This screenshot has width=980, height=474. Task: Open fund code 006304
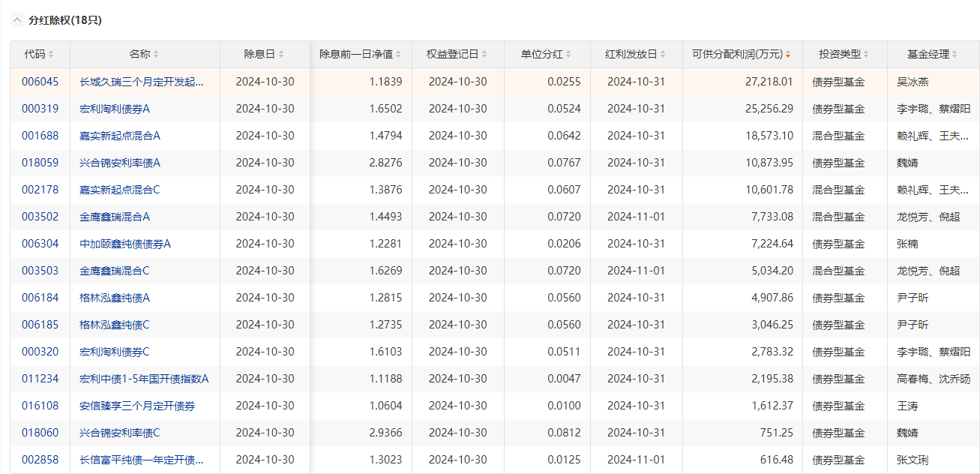[40, 244]
